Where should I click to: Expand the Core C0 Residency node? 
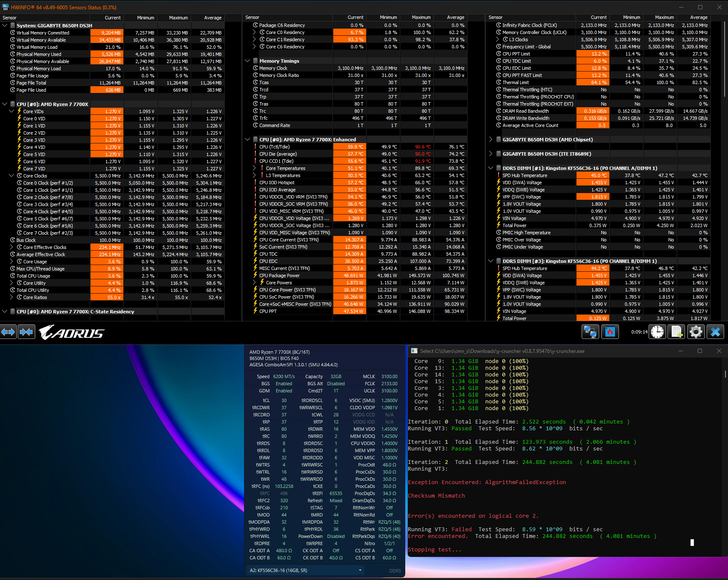coord(255,32)
